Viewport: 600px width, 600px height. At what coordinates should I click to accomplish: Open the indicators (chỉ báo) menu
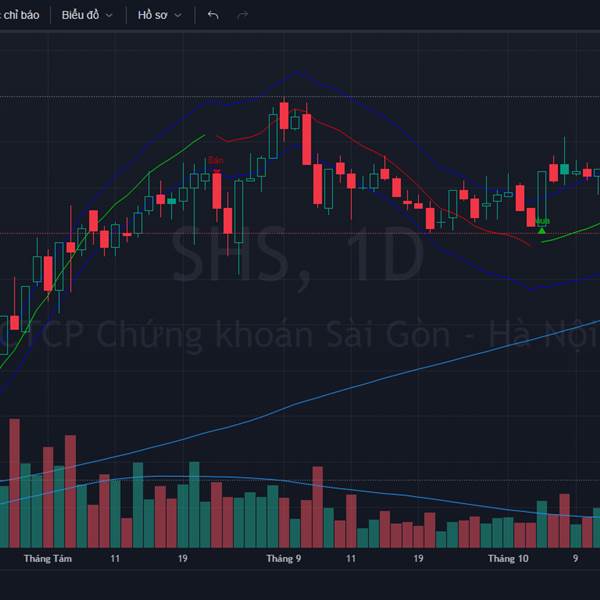click(20, 15)
